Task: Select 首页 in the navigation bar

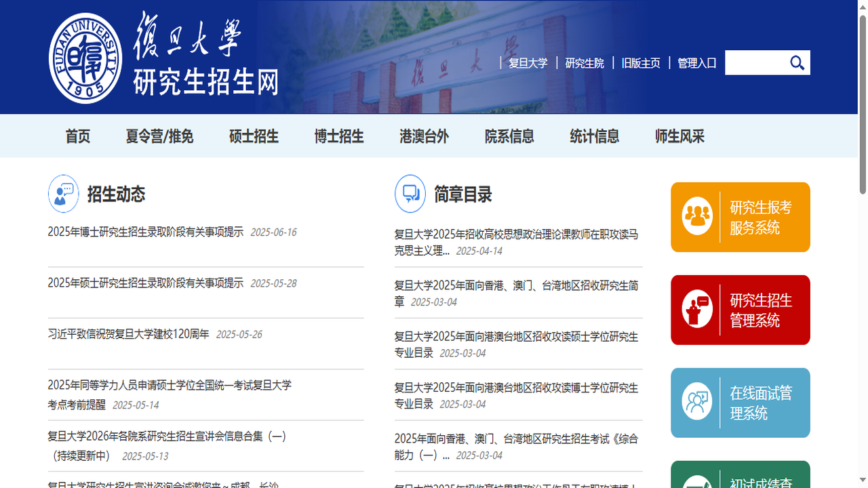Action: [78, 136]
